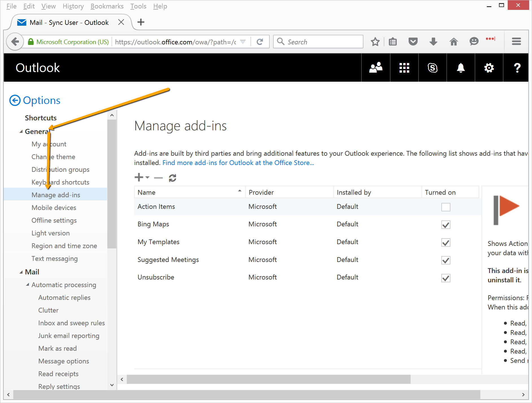Open the settings gear icon

tap(489, 68)
